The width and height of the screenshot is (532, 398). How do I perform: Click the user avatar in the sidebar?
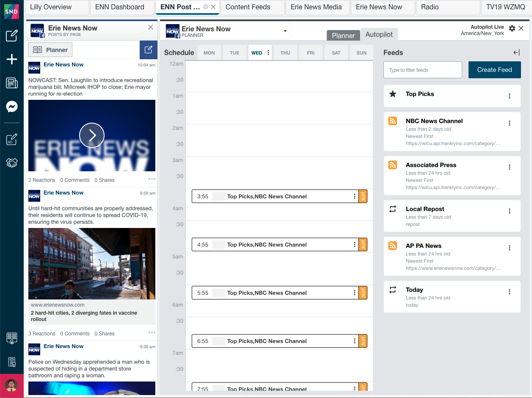pos(12,385)
